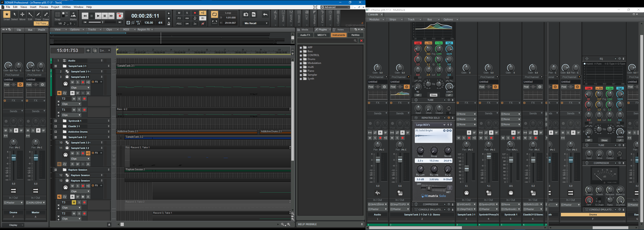Click the Console tab in MultiDock
Viewport: 644px width, 230px height.
[373, 15]
